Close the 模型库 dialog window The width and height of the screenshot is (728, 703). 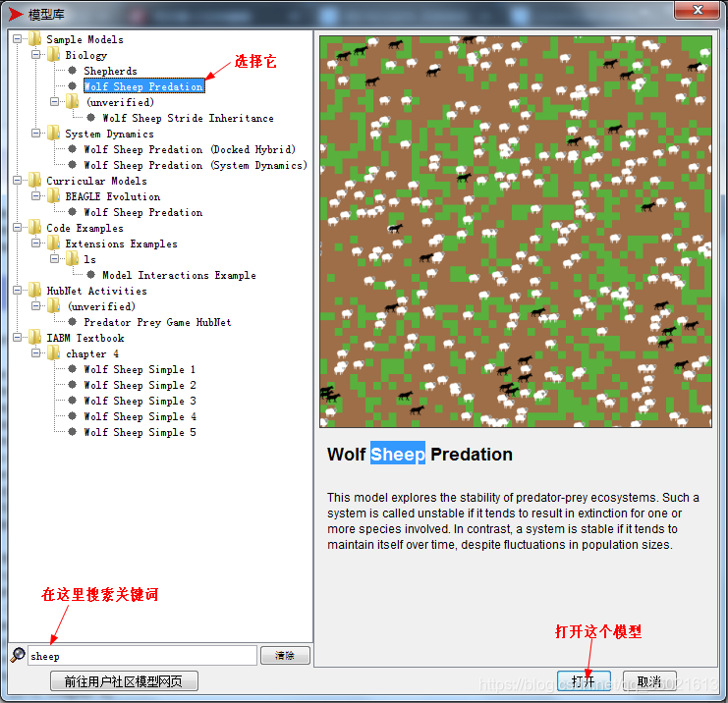point(697,10)
